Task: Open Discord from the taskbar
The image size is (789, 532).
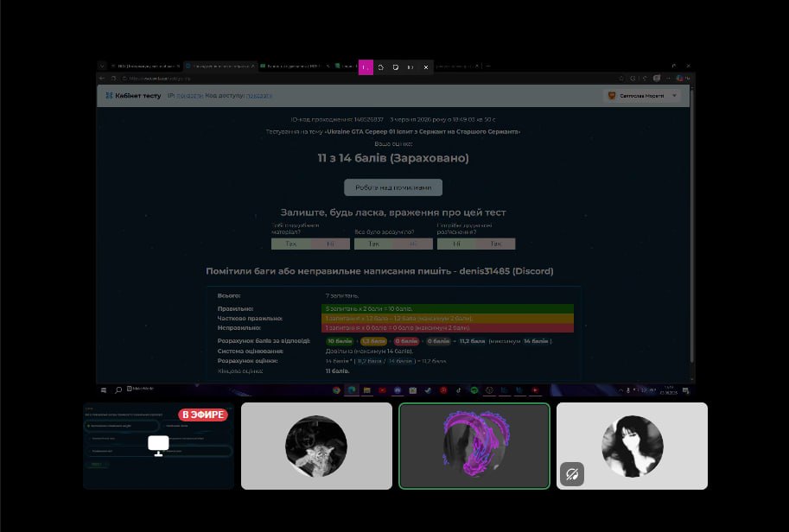Action: (398, 390)
